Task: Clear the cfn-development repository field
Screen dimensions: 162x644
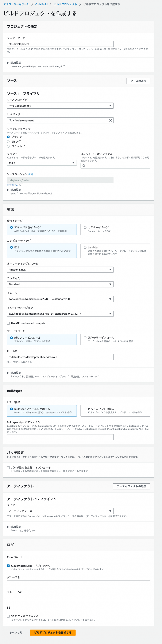Action: pos(110,120)
